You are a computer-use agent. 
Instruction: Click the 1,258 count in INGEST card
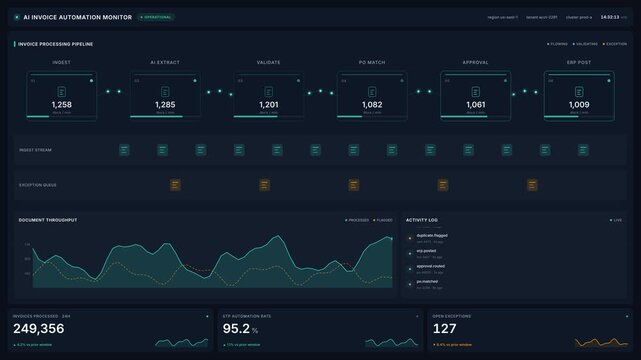62,105
